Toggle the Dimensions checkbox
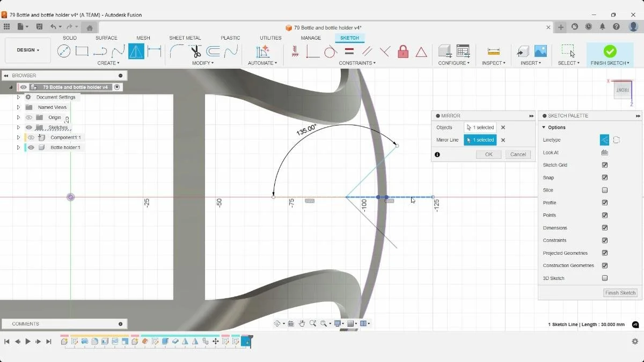The image size is (644, 362). pos(605,228)
